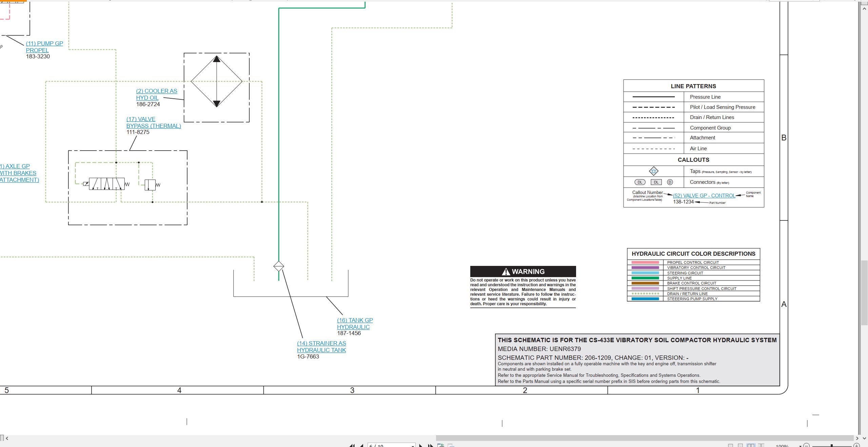This screenshot has width=868, height=447.
Task: Click Component Group legend entry
Action: point(693,128)
